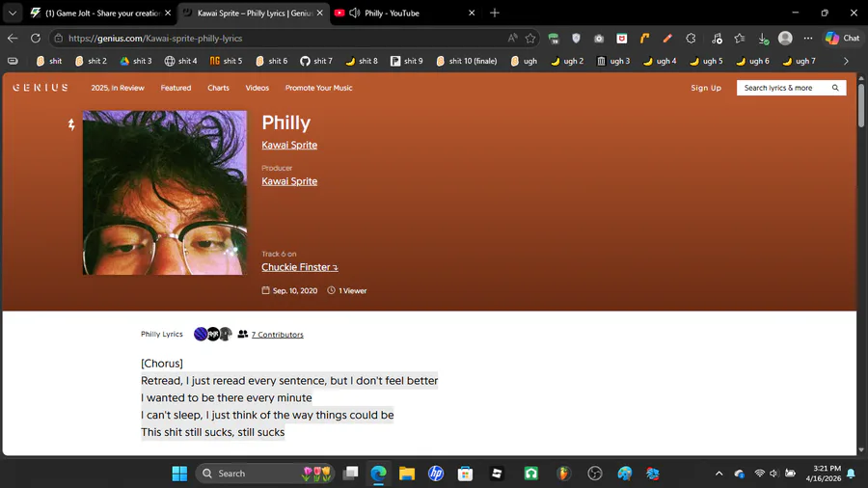Close the Philly YouTube tab
The height and width of the screenshot is (488, 868).
pos(472,13)
